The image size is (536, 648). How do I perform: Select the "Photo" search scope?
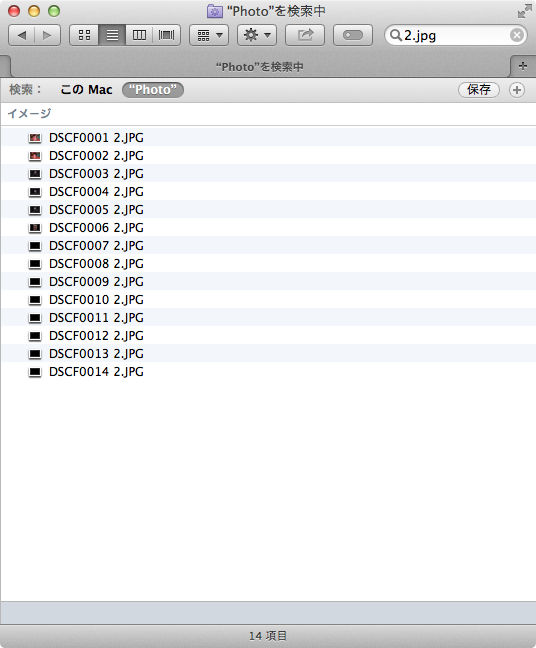point(153,90)
